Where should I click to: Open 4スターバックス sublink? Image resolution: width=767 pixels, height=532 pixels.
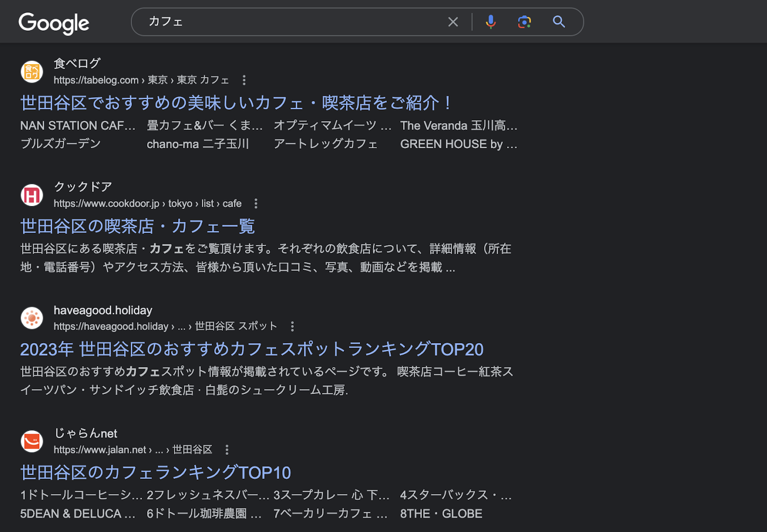coord(456,495)
